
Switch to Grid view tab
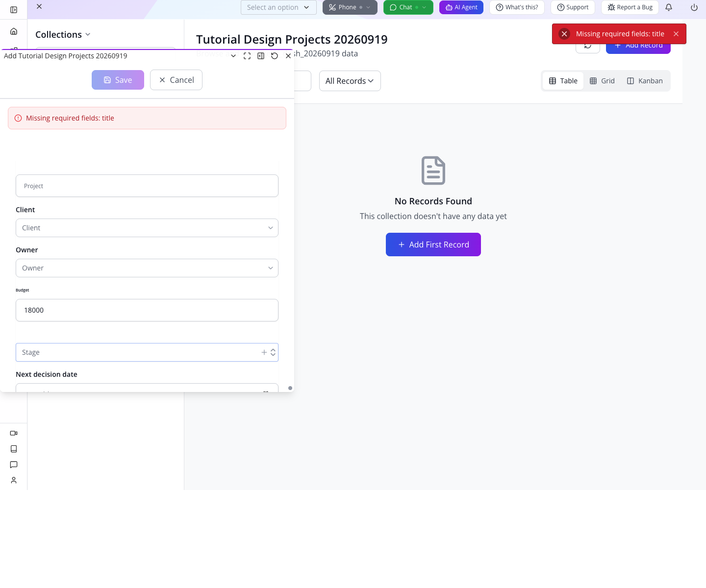click(x=602, y=81)
